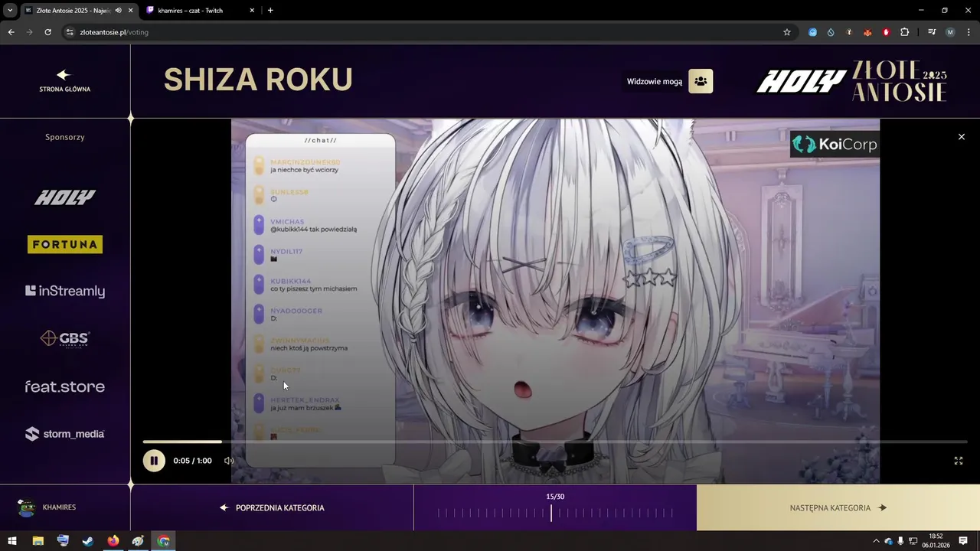980x551 pixels.
Task: Open Firefox from the taskbar
Action: (113, 541)
